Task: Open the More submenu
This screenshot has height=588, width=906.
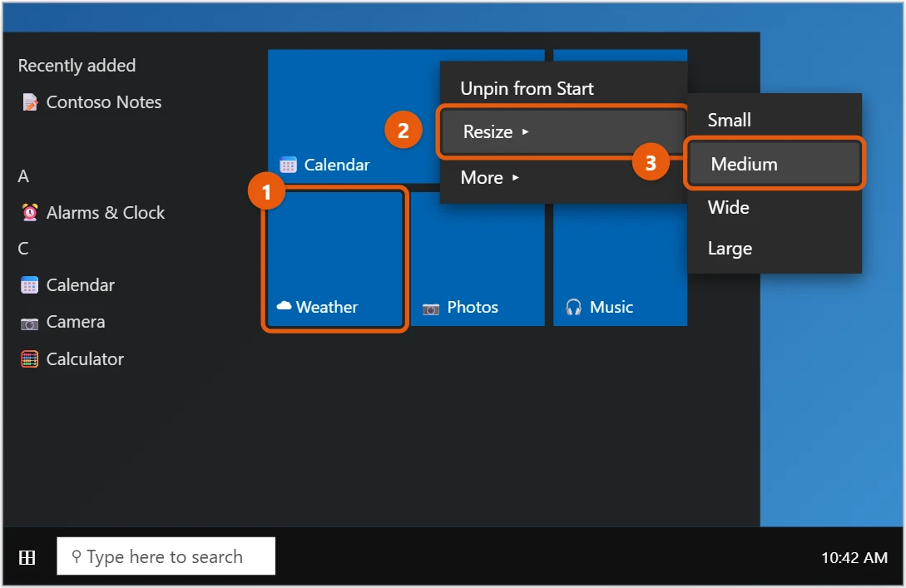Action: point(563,177)
